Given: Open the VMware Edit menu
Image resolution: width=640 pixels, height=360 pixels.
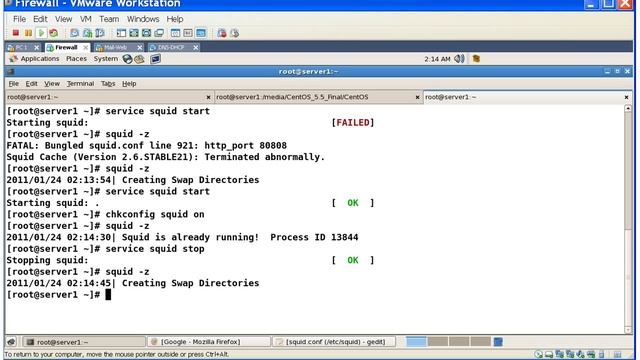Looking at the screenshot, I should coord(40,19).
